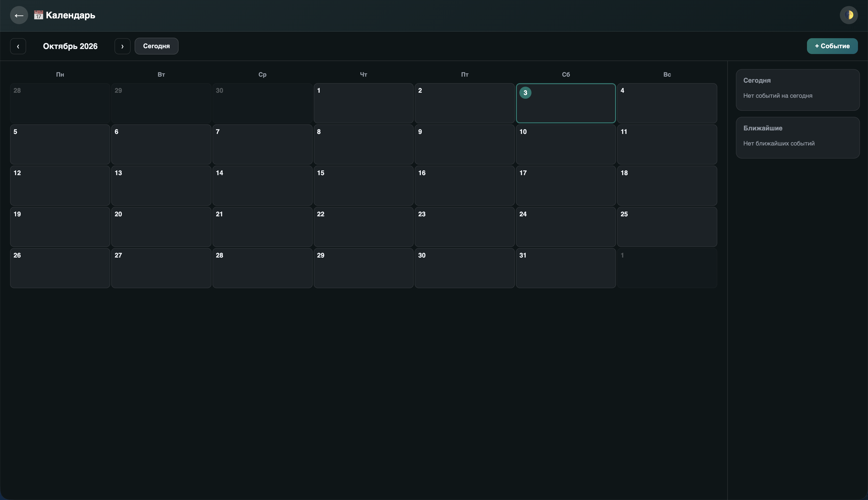Image resolution: width=868 pixels, height=500 pixels.
Task: Open day 10 in the calendar
Action: (x=566, y=144)
